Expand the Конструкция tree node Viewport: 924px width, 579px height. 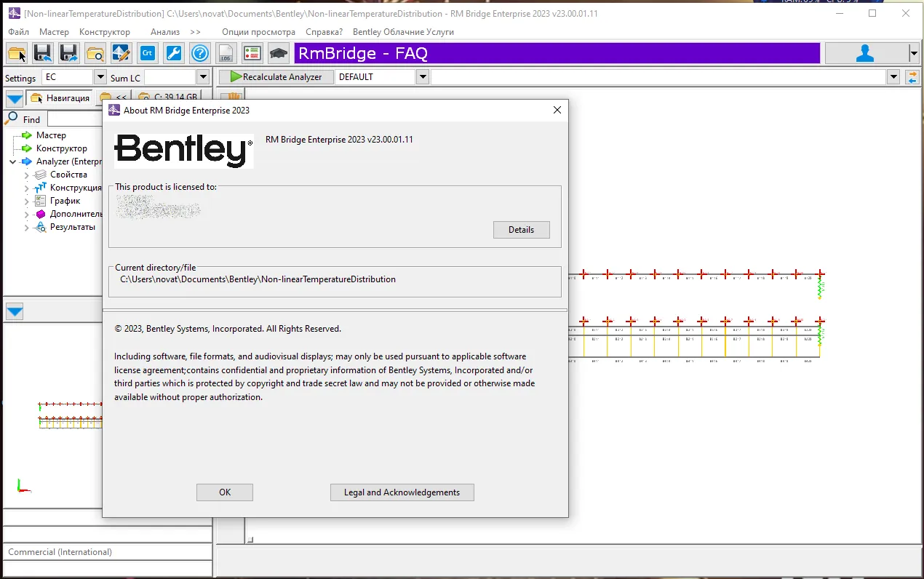[x=27, y=188]
